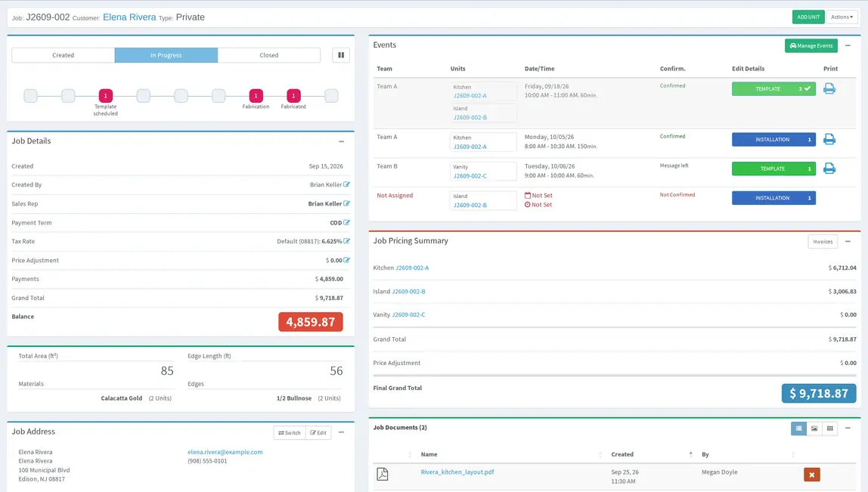
Task: Click the Template scheduled progress marker
Action: (x=105, y=96)
